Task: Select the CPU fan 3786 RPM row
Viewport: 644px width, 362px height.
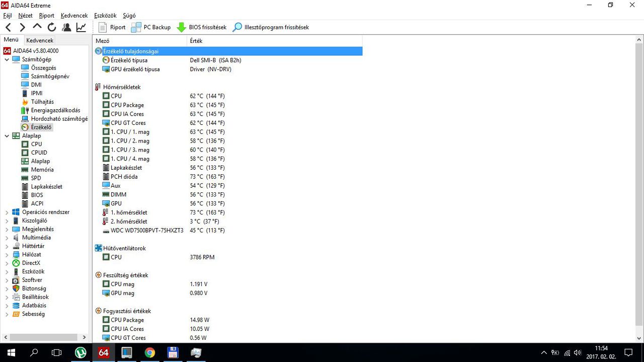Action: [x=228, y=257]
